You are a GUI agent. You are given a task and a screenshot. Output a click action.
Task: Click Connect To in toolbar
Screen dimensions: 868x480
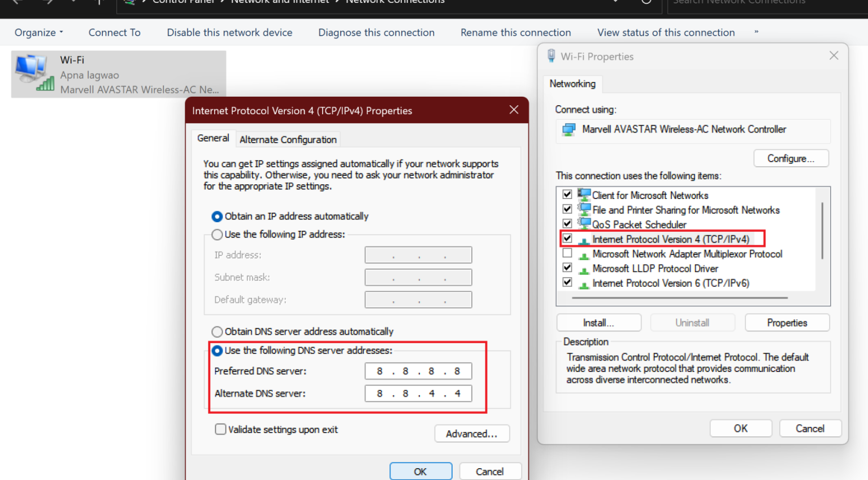(115, 33)
